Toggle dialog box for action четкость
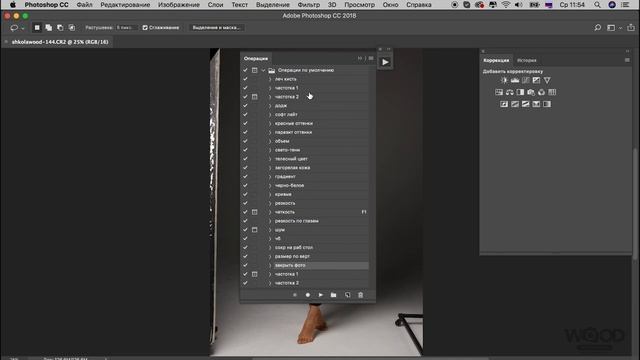The width and height of the screenshot is (640, 360). pyautogui.click(x=255, y=212)
